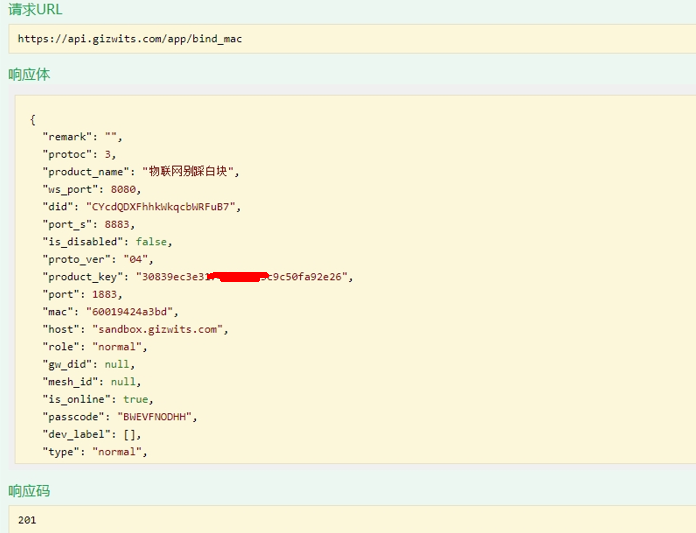Click the "product_key" line
Image resolution: width=696 pixels, height=533 pixels.
coord(198,277)
